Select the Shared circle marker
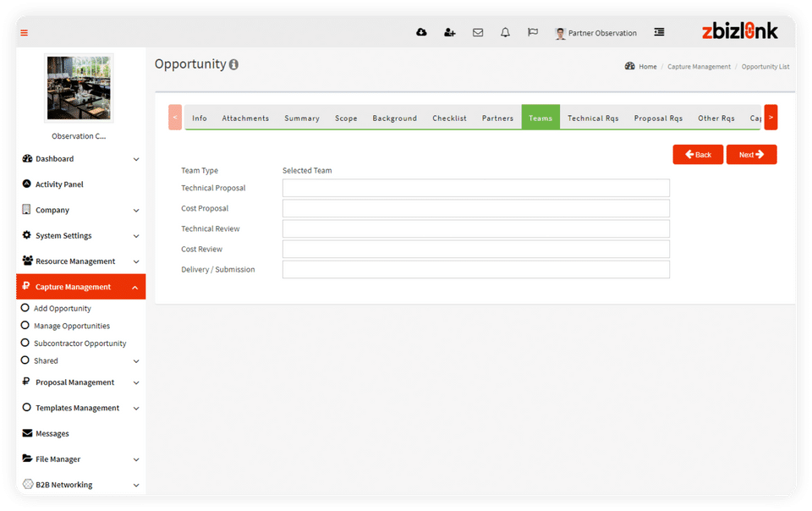812x511 pixels. point(25,360)
